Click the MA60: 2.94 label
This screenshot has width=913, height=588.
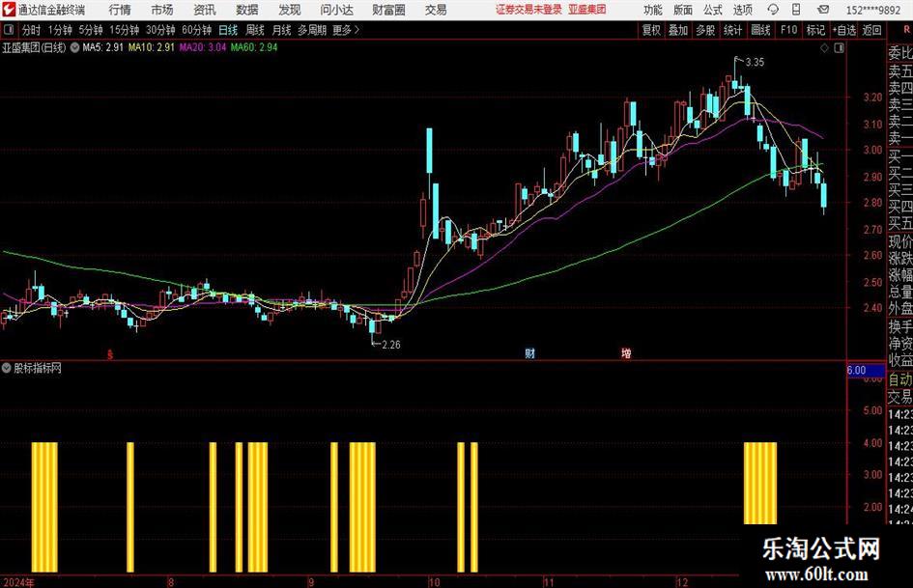(x=254, y=47)
